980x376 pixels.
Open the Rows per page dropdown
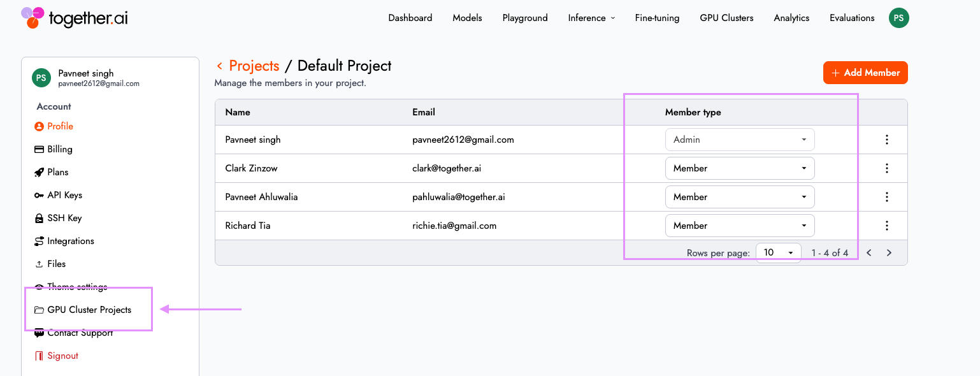point(778,253)
